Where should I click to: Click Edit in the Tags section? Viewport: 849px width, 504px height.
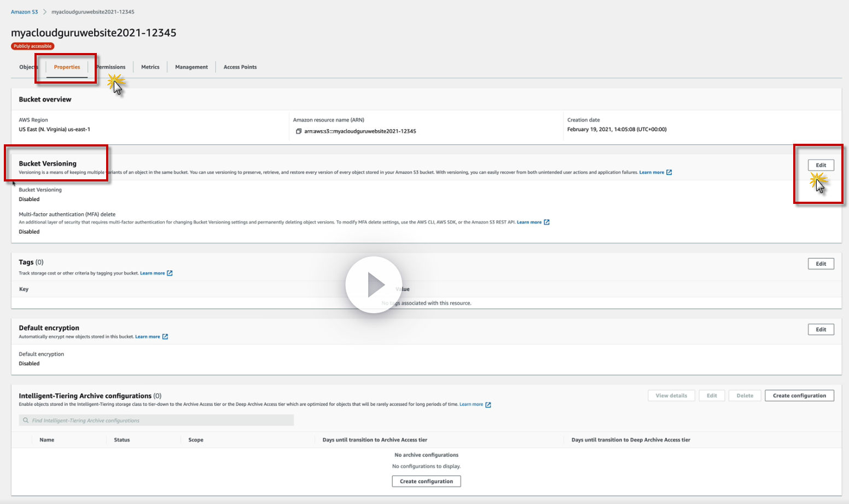click(821, 263)
